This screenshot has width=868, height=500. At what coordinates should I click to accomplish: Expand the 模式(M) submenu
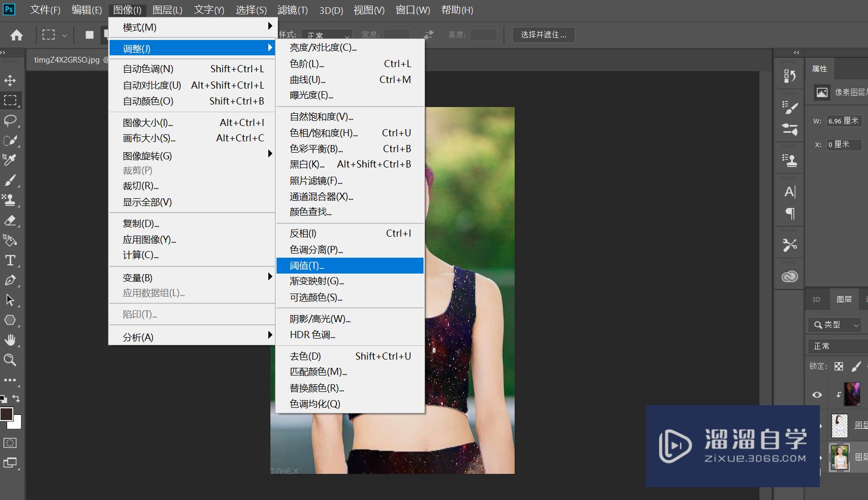click(193, 27)
